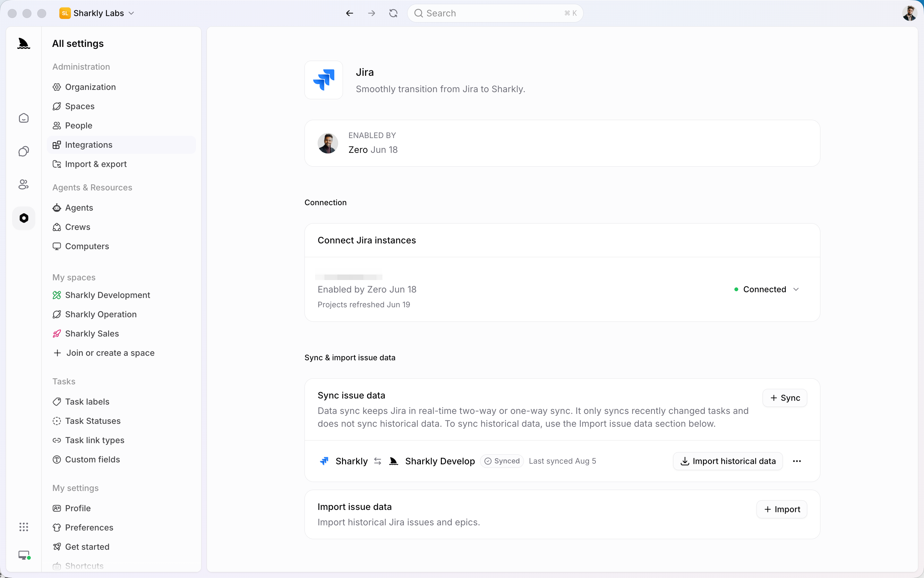The image size is (924, 578).
Task: Click the two-way sync arrows icon
Action: click(378, 461)
